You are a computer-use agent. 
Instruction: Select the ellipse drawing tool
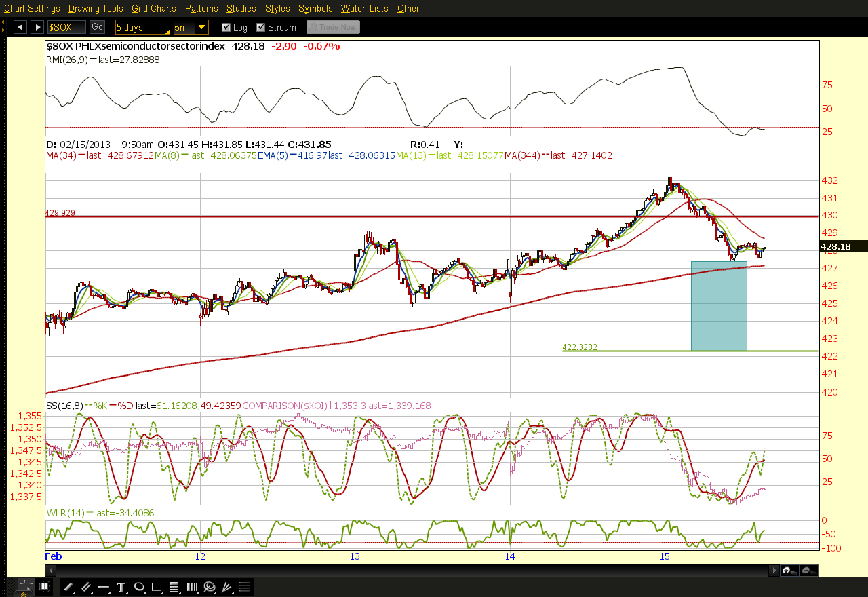click(x=139, y=587)
